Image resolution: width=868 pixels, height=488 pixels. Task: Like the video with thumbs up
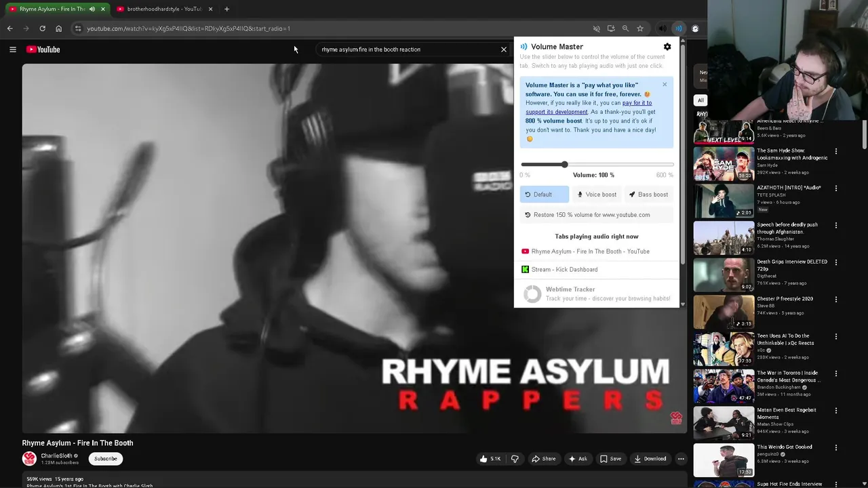490,459
